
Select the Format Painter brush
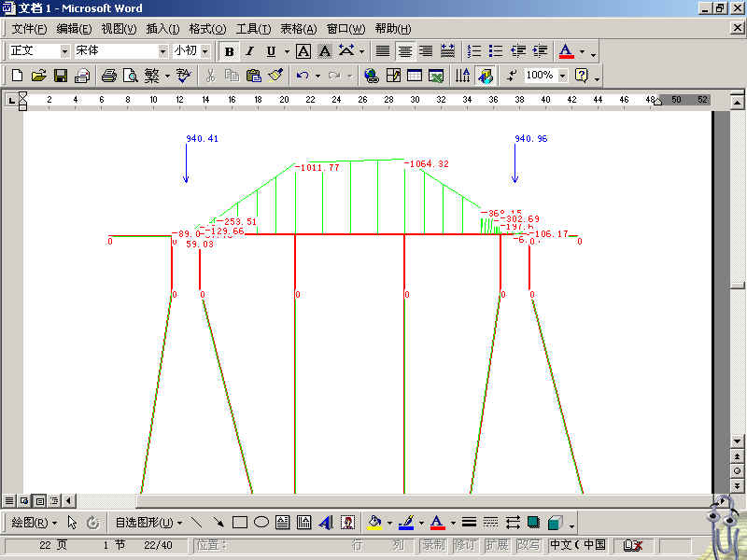tap(275, 76)
